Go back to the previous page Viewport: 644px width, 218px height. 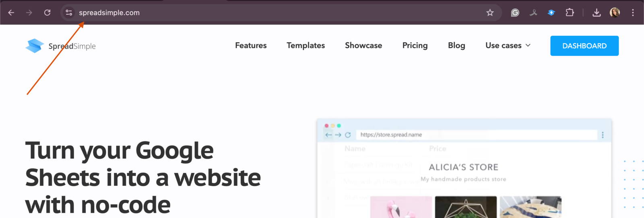click(x=11, y=12)
